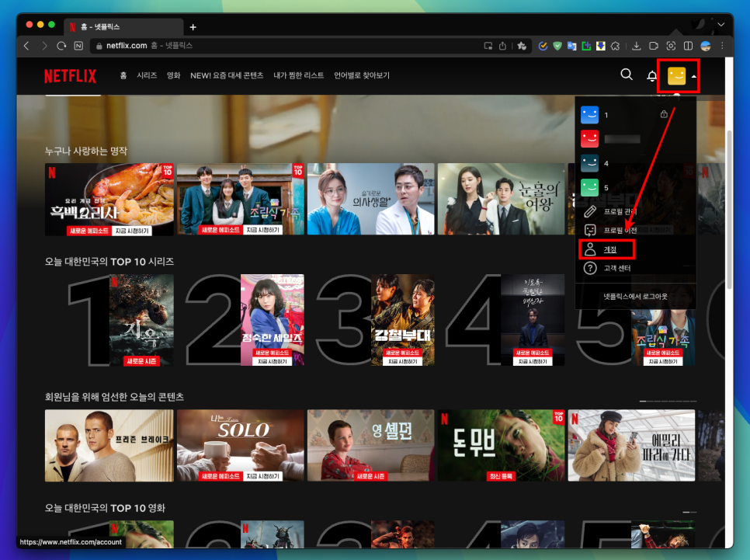750x560 pixels.
Task: Switch to green profile 5
Action: coord(589,188)
